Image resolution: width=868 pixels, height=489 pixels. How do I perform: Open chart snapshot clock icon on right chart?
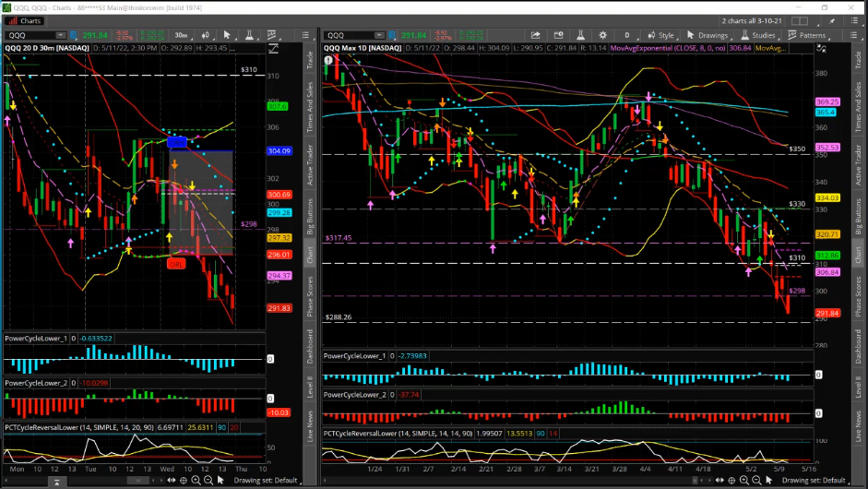(x=559, y=35)
